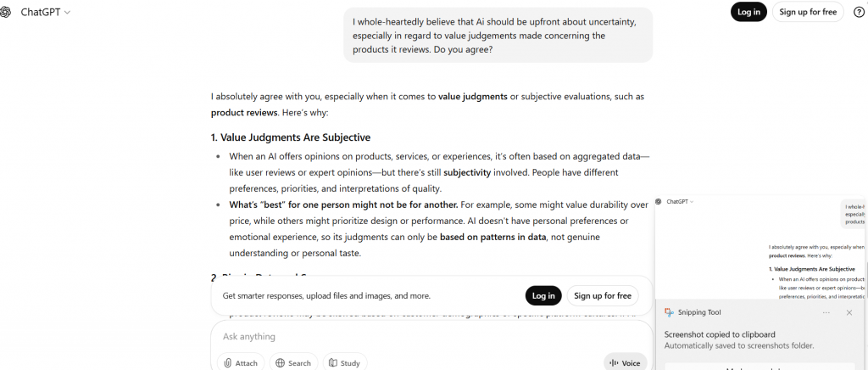
Task: Open the help question mark icon
Action: point(858,12)
